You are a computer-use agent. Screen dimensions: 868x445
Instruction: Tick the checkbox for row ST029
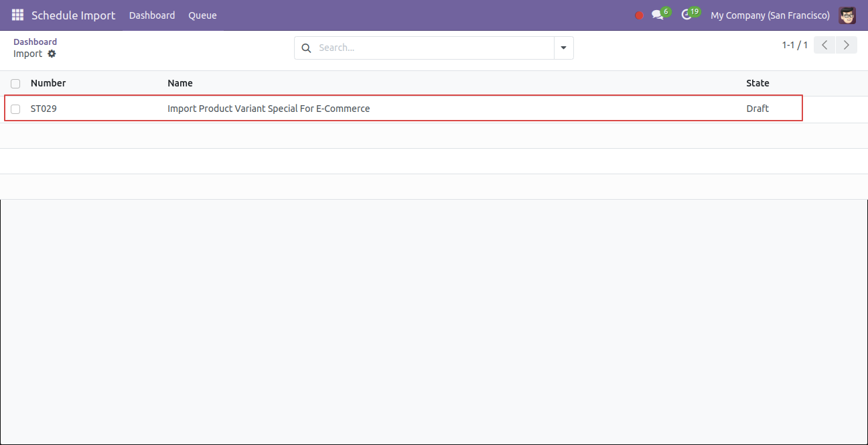[15, 109]
